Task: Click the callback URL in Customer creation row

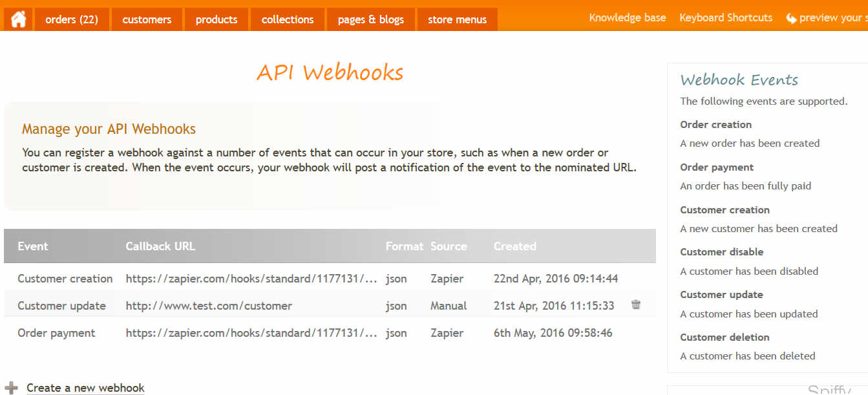Action: [x=251, y=279]
